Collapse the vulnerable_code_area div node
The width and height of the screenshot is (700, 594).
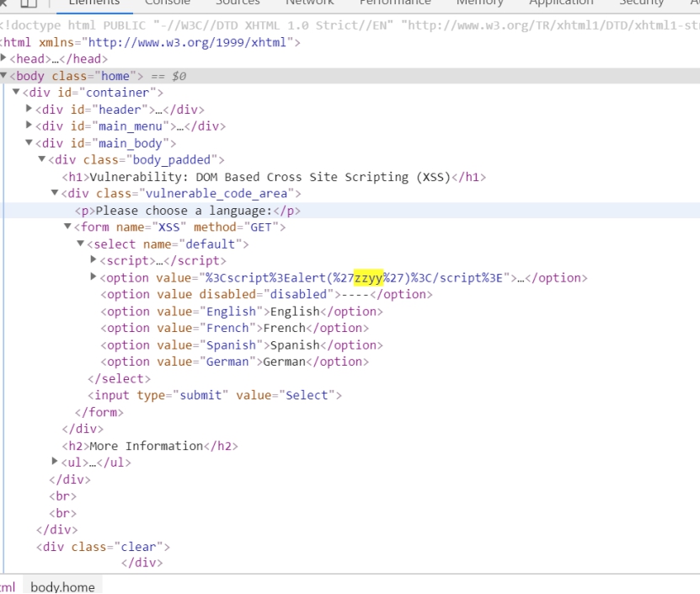pos(55,192)
